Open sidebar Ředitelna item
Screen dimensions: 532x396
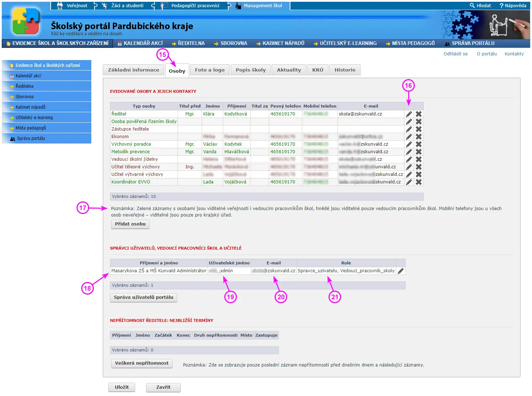47,86
